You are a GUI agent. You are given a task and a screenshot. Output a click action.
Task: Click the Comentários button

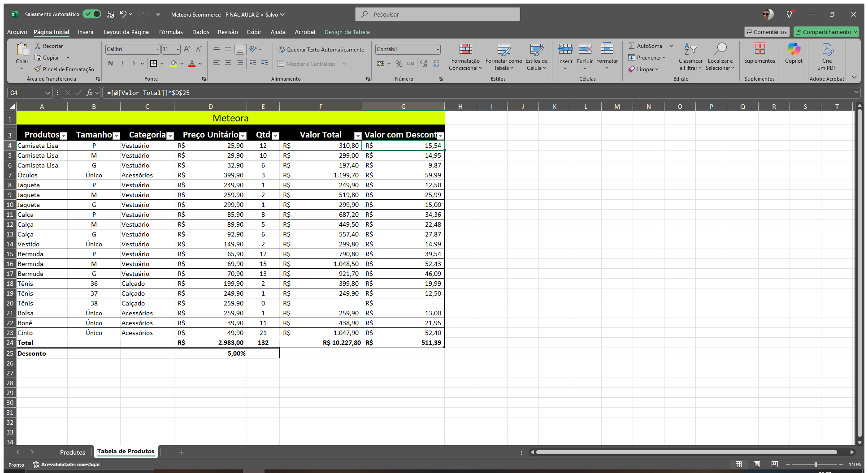click(x=767, y=32)
